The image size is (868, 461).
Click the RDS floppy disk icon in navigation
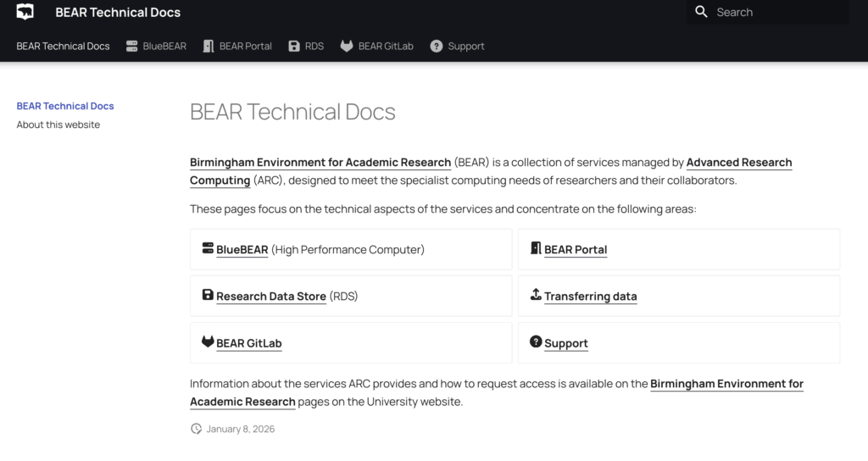point(294,46)
